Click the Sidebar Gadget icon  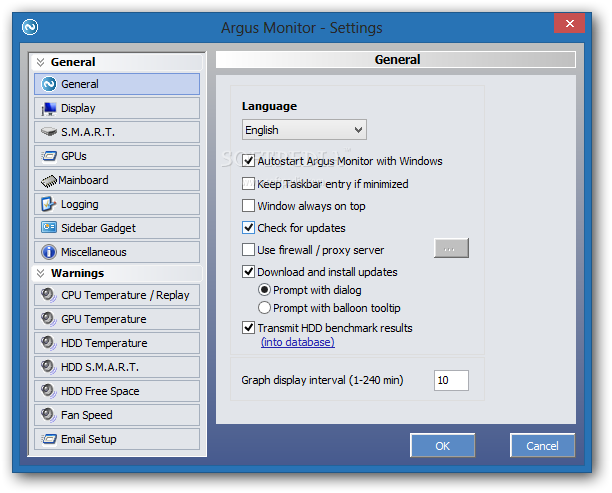(x=49, y=227)
